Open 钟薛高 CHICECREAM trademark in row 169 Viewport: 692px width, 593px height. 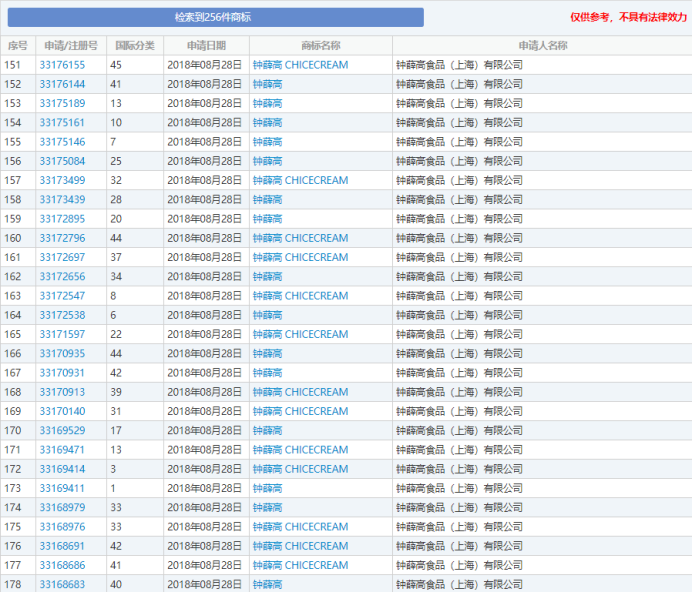[x=301, y=411]
